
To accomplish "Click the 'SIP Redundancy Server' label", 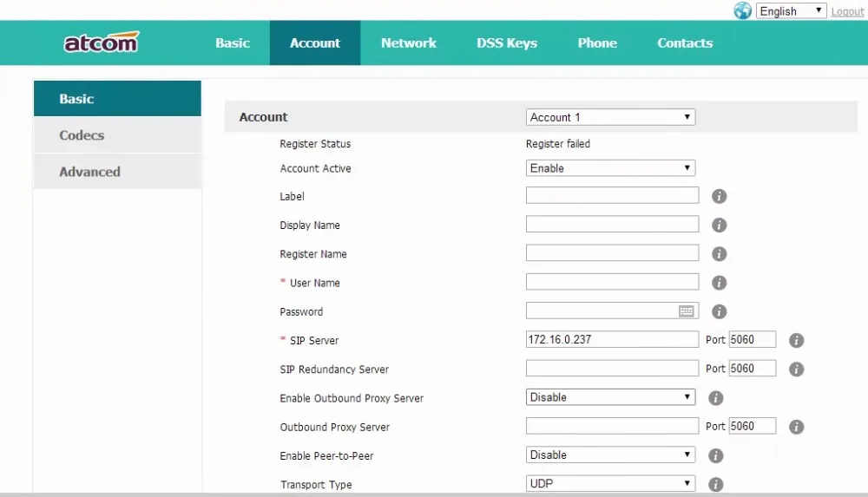I will (334, 369).
